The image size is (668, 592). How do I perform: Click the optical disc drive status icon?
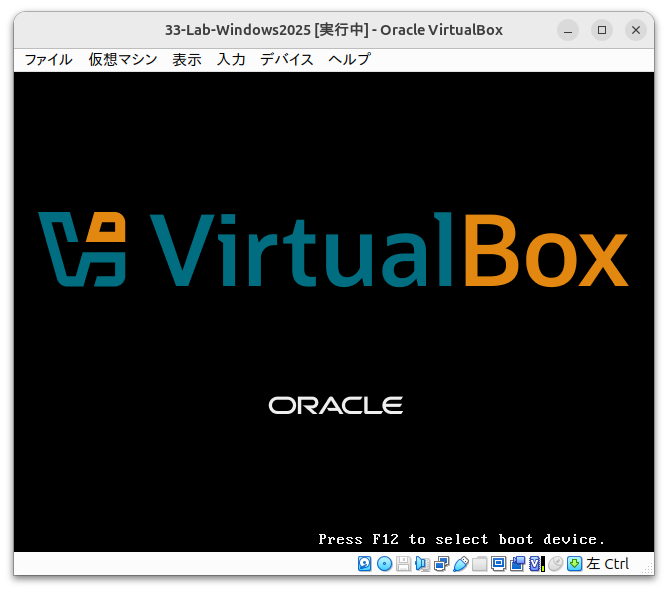pyautogui.click(x=384, y=564)
